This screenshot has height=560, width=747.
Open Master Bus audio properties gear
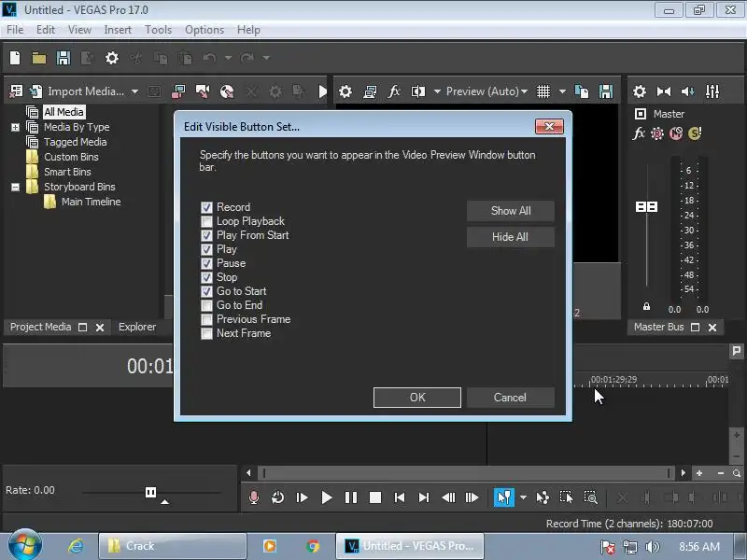640,91
